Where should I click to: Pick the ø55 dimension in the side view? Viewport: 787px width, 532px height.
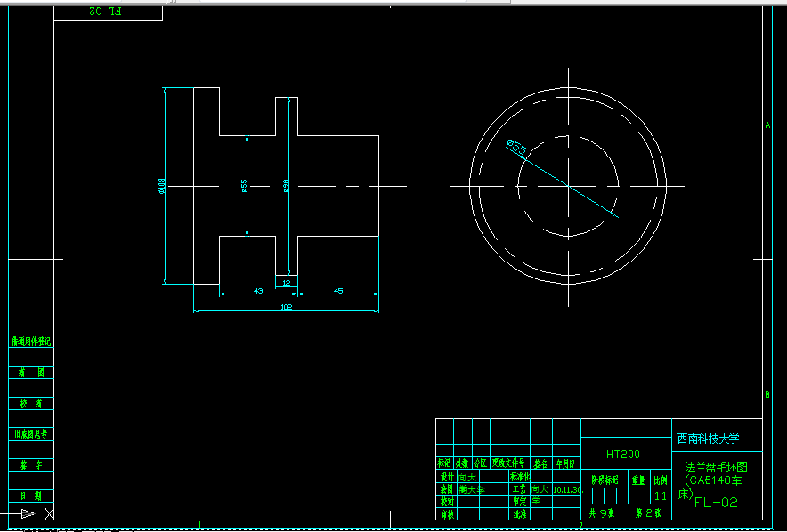click(x=244, y=186)
